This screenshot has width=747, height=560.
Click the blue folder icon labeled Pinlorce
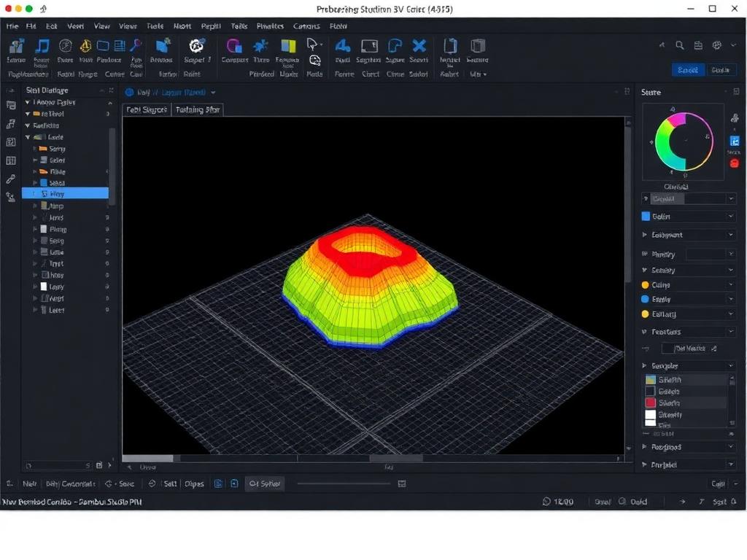tap(103, 46)
